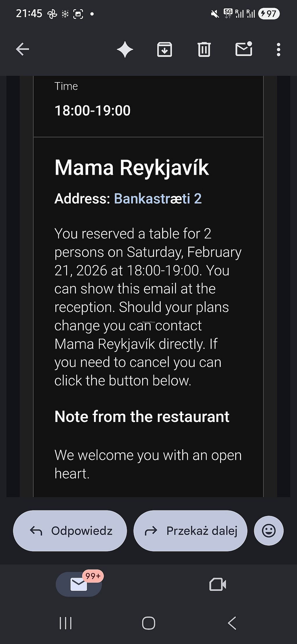This screenshot has height=644, width=297.
Task: Open Android recent apps
Action: tap(66, 623)
